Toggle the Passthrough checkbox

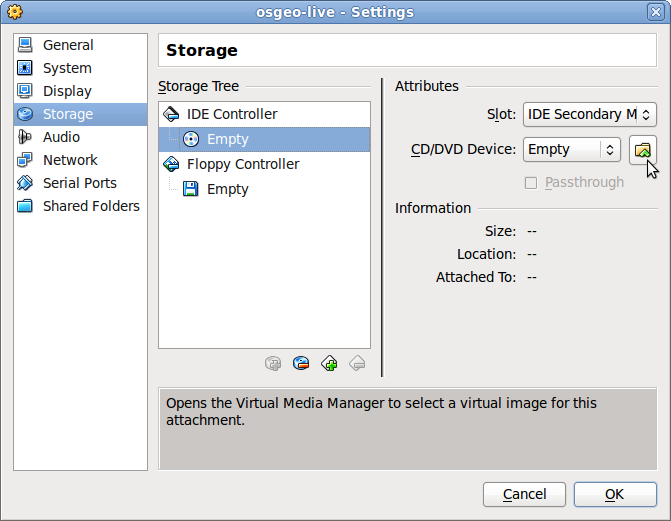coord(531,182)
